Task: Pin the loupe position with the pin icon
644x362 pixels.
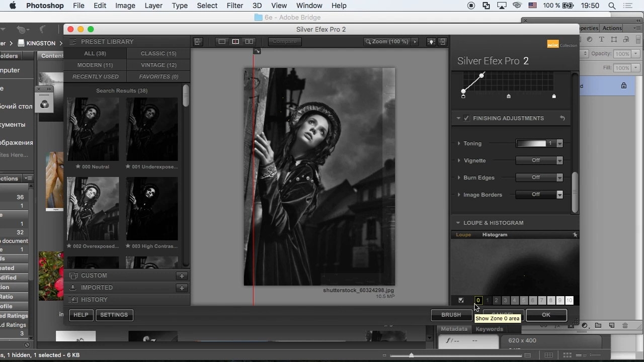Action: pos(575,235)
